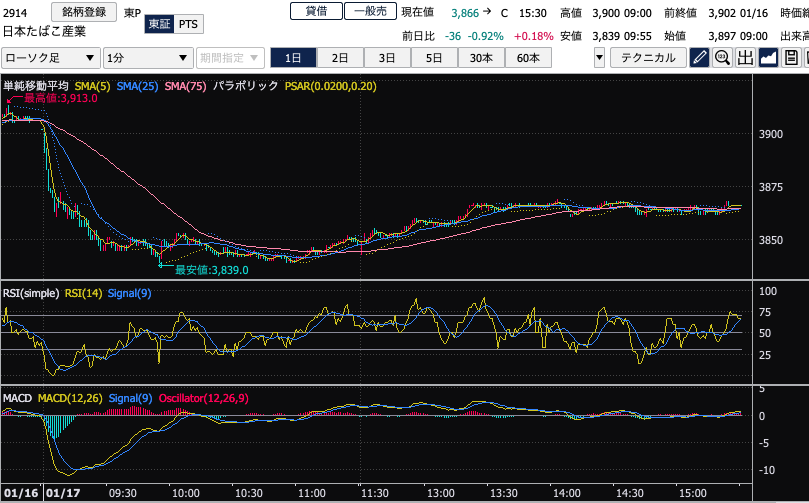Switch market to PTS
809x503 pixels.
click(x=188, y=23)
